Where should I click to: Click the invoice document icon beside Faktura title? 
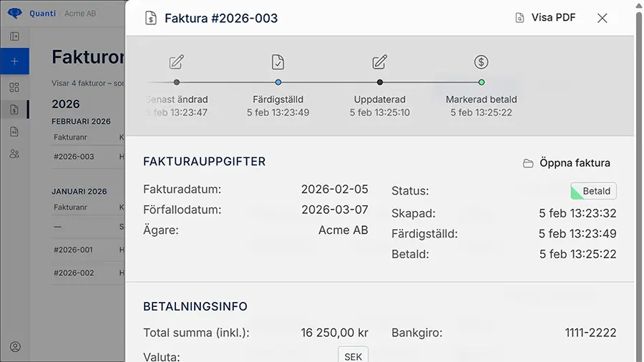[x=151, y=18]
